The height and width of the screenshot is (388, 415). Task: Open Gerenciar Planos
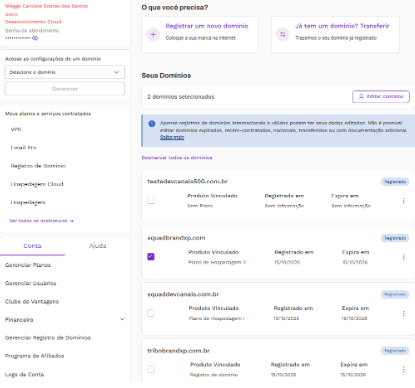tap(28, 265)
